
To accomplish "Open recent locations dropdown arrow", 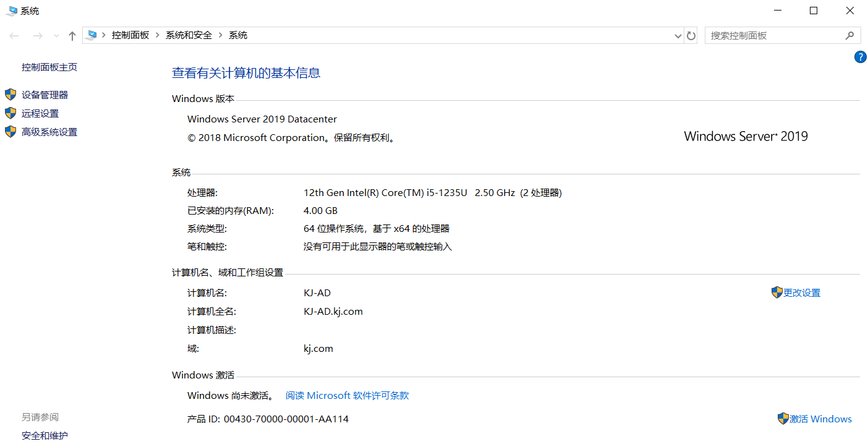I will (56, 36).
